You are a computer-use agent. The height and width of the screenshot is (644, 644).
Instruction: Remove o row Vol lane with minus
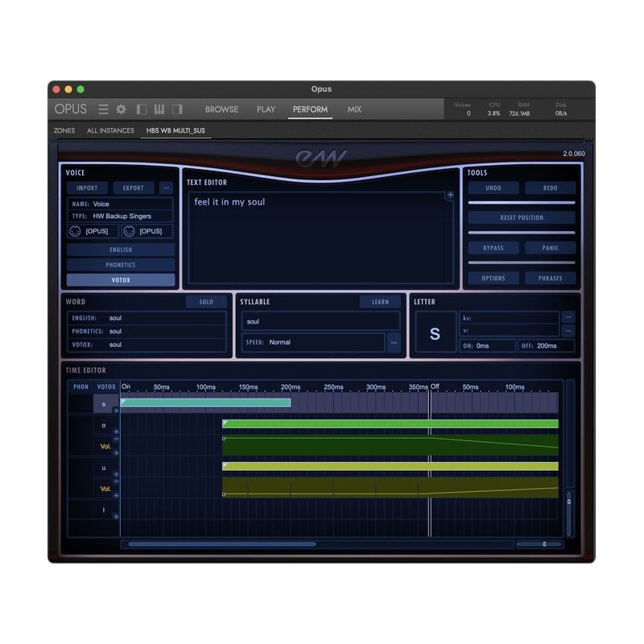(116, 439)
